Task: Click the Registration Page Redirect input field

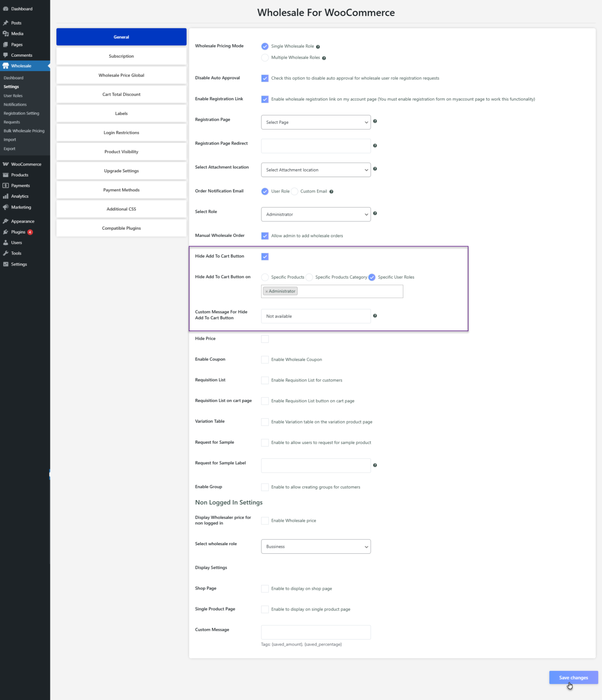Action: click(x=316, y=146)
